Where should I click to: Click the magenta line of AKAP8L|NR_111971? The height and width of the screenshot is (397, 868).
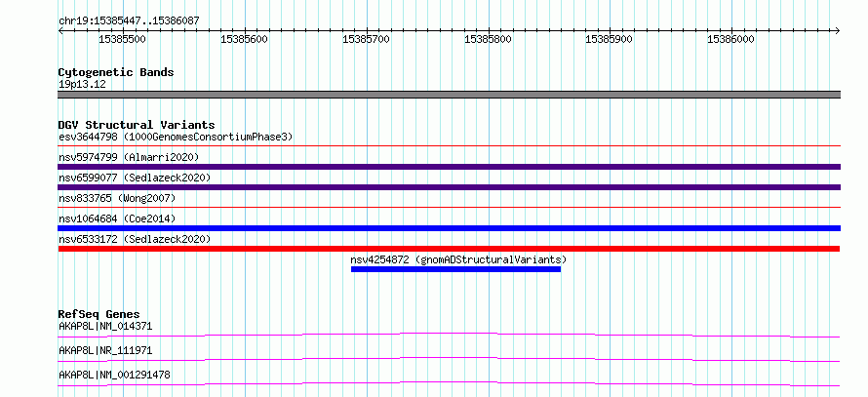pos(449,359)
